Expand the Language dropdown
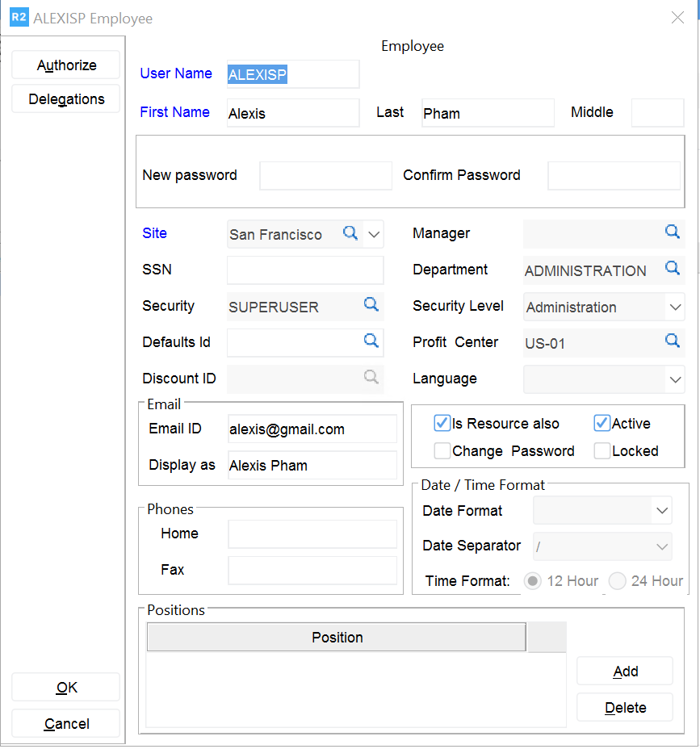Viewport: 700px width, 749px height. (x=675, y=379)
